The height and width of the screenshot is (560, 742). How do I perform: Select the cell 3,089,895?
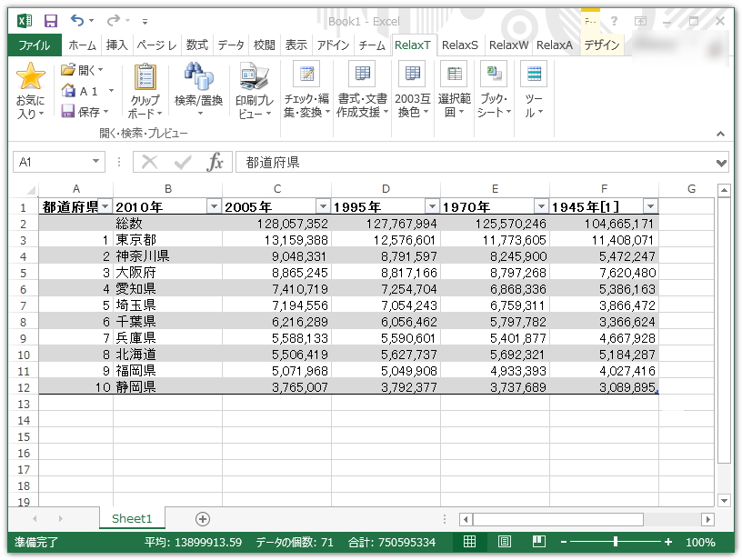(x=604, y=387)
